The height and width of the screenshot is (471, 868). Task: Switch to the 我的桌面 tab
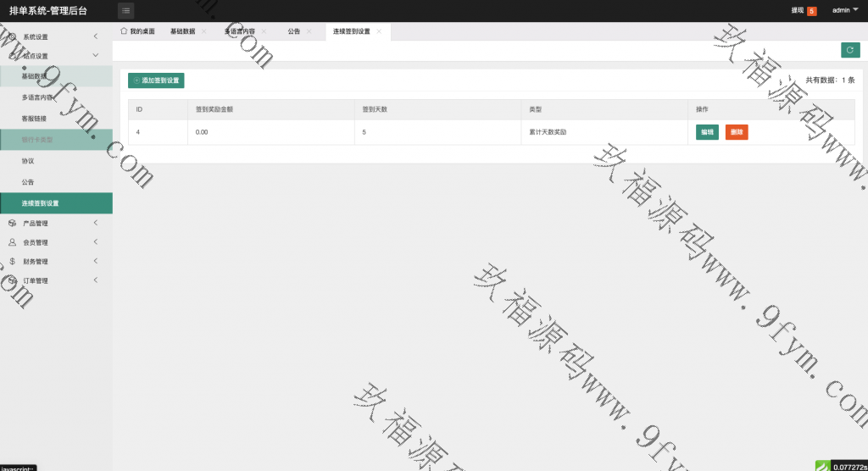pyautogui.click(x=137, y=31)
